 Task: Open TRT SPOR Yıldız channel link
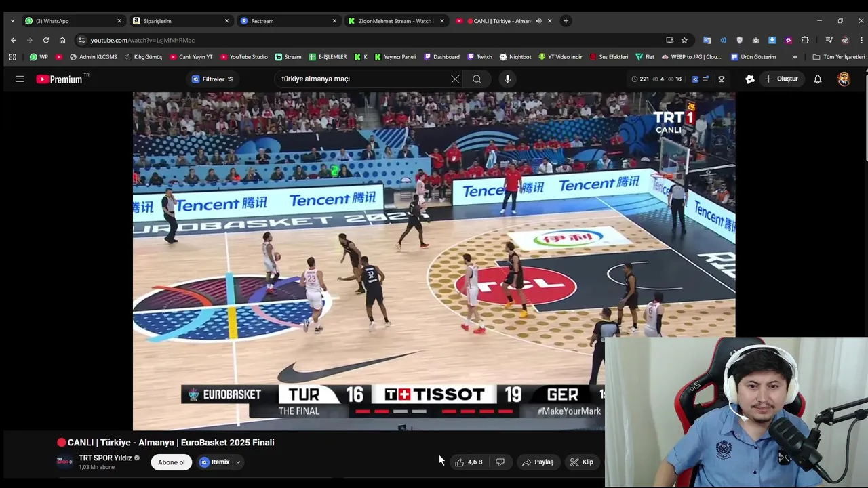105,458
